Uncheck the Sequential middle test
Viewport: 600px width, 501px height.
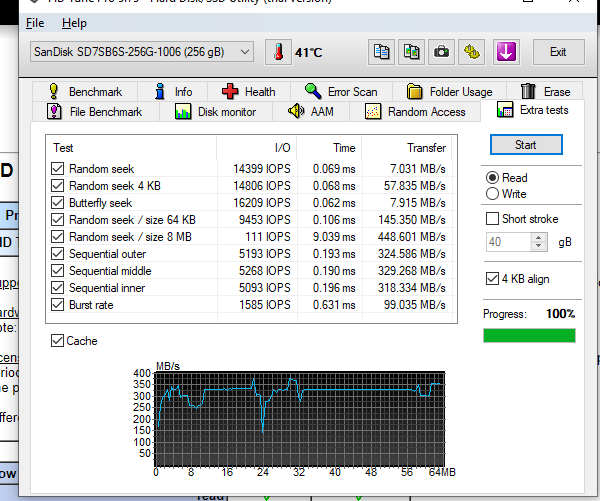click(57, 271)
